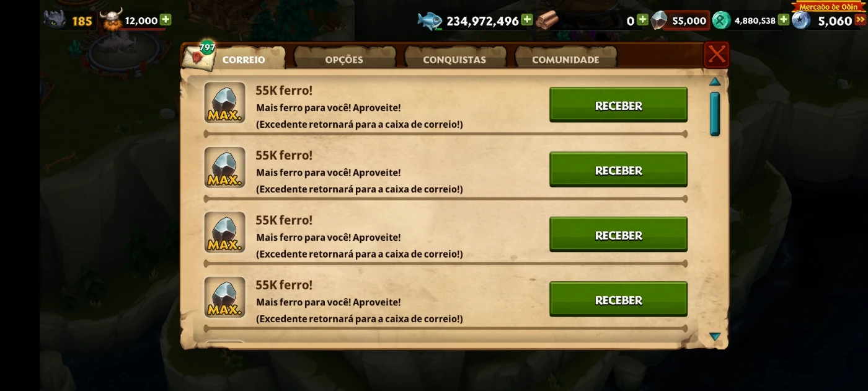Add more Vikings with plus icon
This screenshot has height=391, width=868.
(166, 20)
